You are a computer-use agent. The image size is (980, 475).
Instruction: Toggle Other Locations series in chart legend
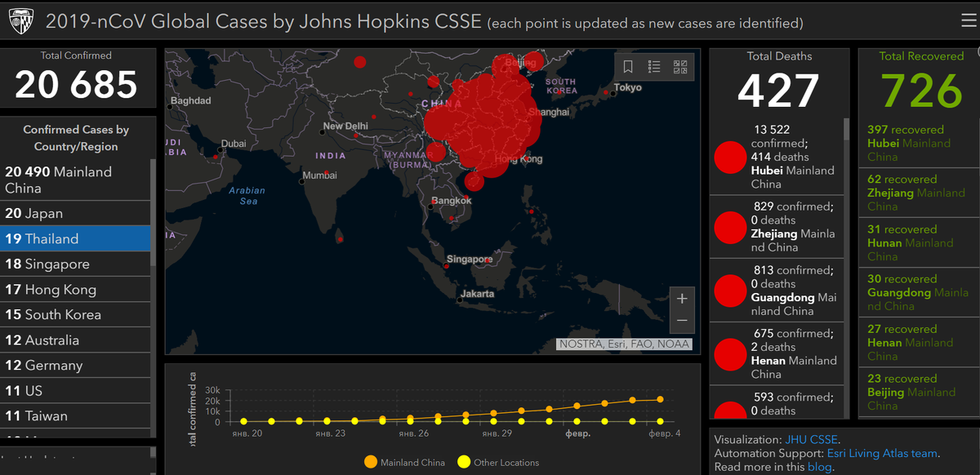(498, 462)
